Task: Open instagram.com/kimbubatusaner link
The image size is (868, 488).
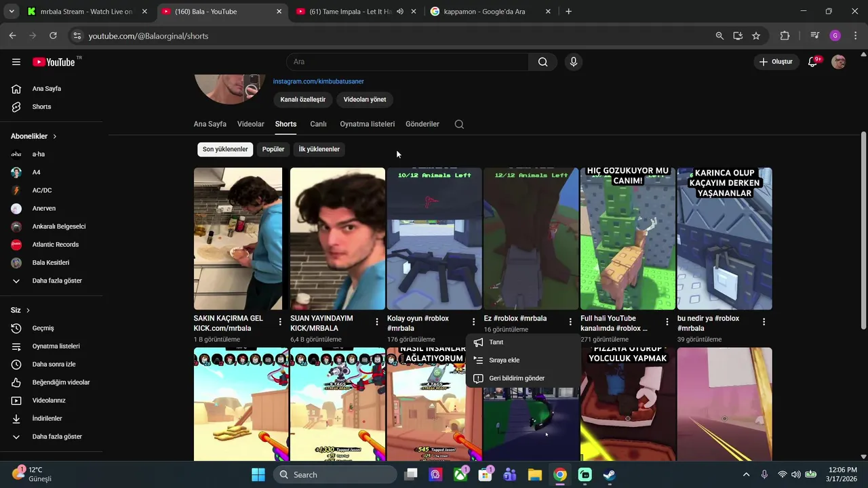Action: pyautogui.click(x=319, y=81)
